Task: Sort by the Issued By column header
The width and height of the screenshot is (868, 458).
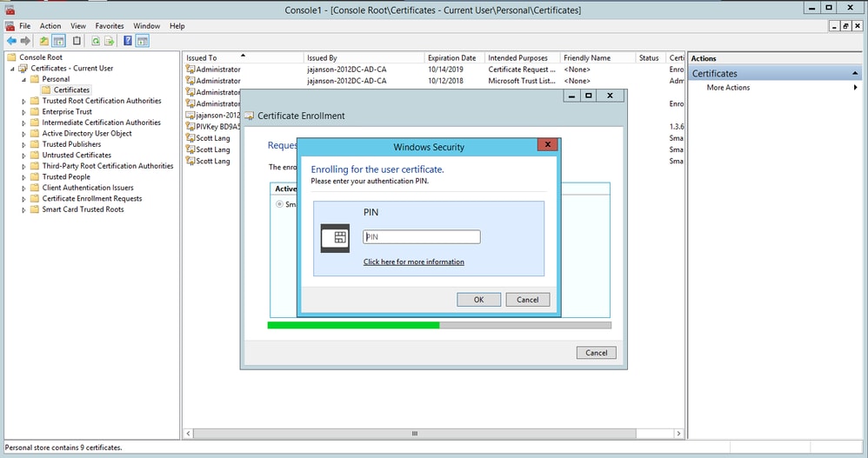Action: click(x=364, y=57)
